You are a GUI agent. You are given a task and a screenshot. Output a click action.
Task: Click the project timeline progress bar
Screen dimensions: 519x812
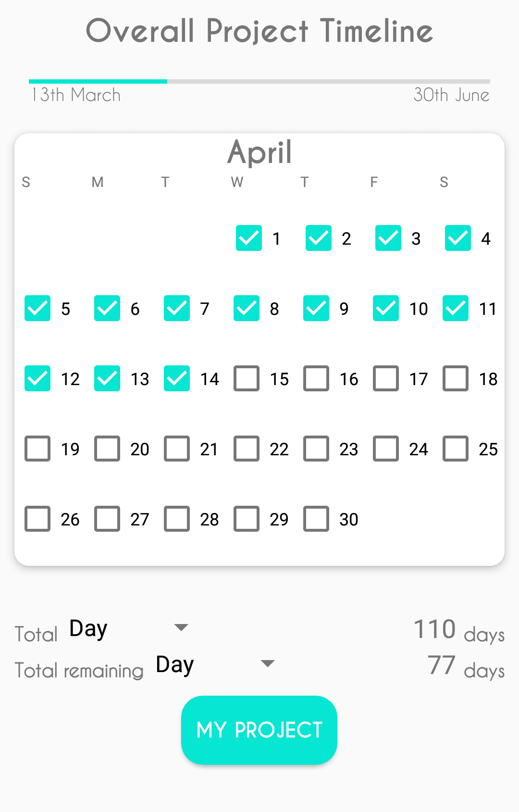pos(259,81)
